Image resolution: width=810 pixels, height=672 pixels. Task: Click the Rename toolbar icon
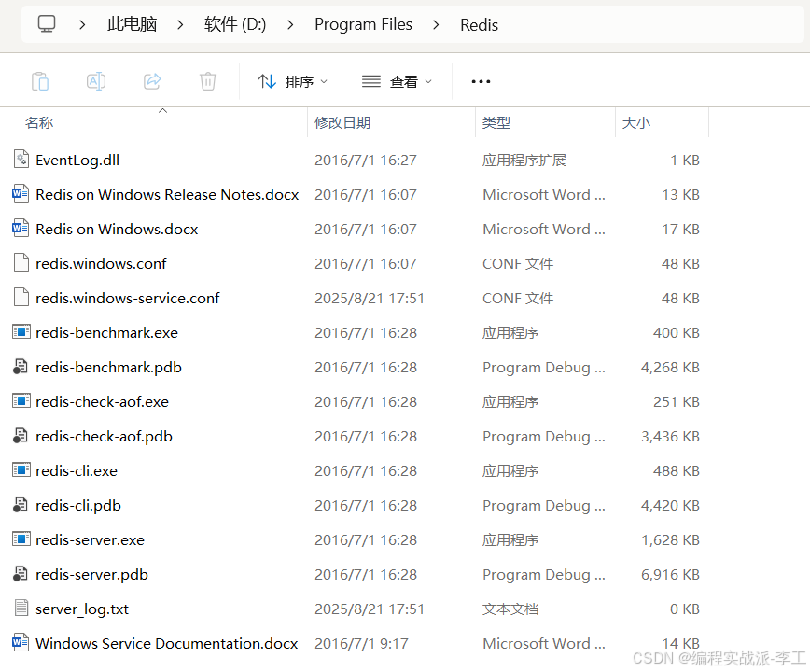96,81
